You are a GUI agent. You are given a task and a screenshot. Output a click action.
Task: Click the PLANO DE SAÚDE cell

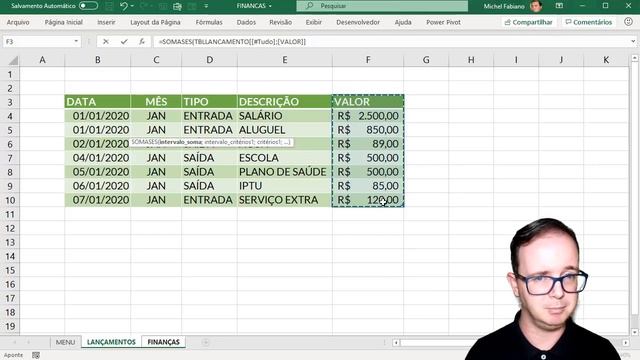click(x=284, y=171)
